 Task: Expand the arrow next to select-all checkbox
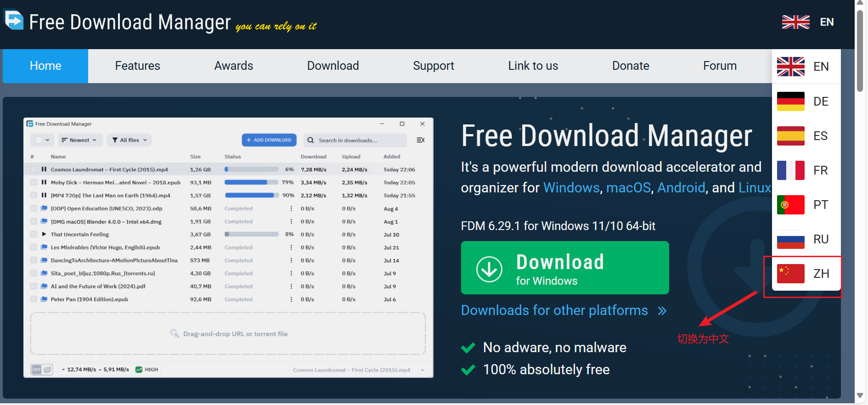tap(47, 140)
